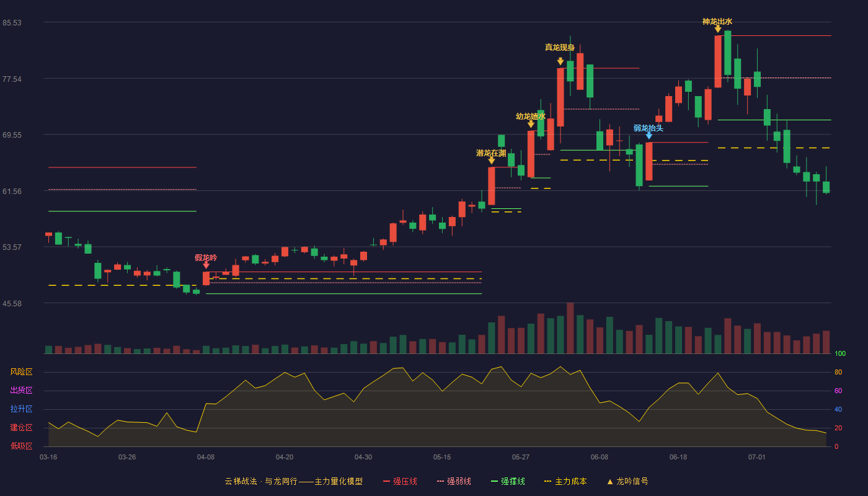Click the yellow arrow under 真龙现身 signal
Image resolution: width=868 pixels, height=496 pixels.
tap(560, 61)
